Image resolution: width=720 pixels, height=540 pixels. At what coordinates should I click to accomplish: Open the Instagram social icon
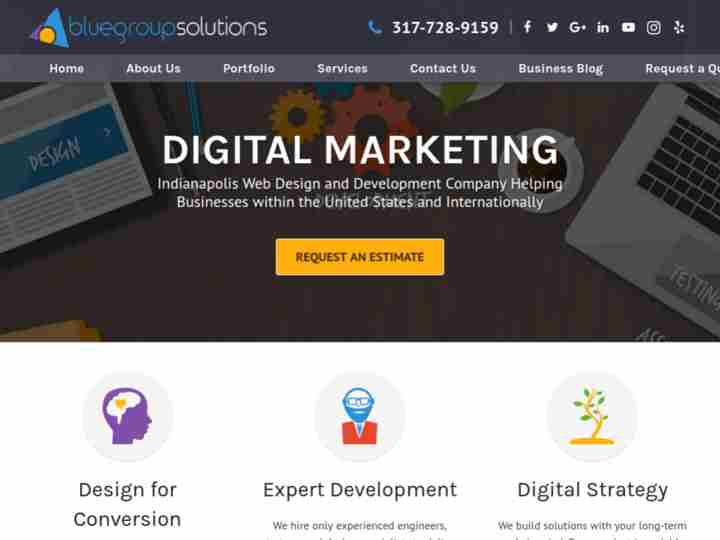pyautogui.click(x=653, y=28)
